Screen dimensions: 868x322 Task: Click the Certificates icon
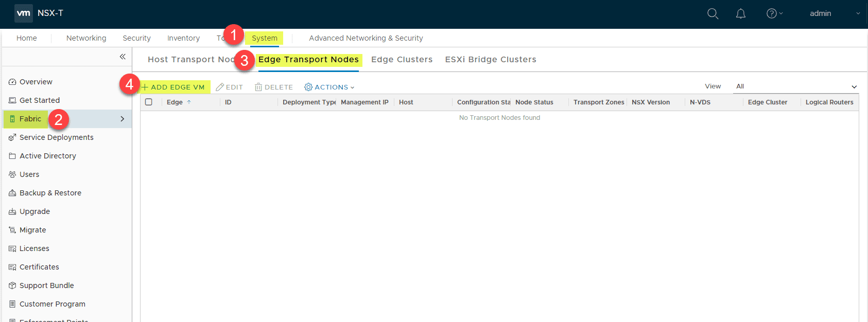click(x=12, y=267)
